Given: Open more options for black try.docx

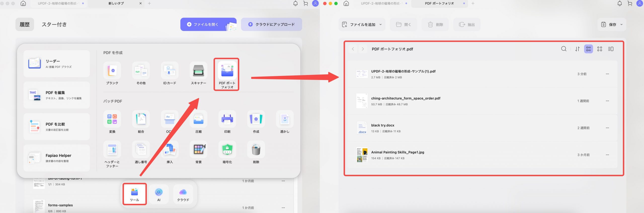Looking at the screenshot, I should pyautogui.click(x=607, y=128).
